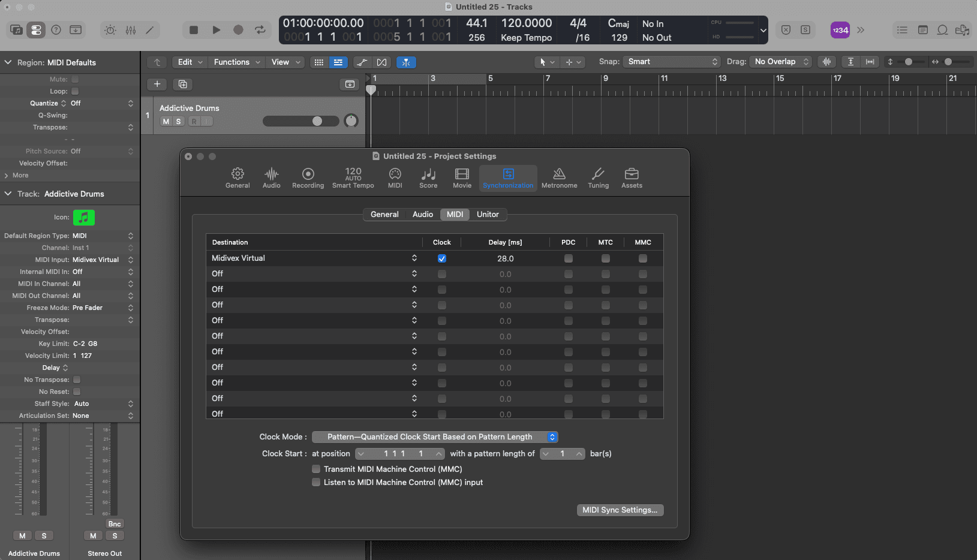Open Drag No Overlap dropdown
Image resolution: width=977 pixels, height=560 pixels.
[780, 62]
